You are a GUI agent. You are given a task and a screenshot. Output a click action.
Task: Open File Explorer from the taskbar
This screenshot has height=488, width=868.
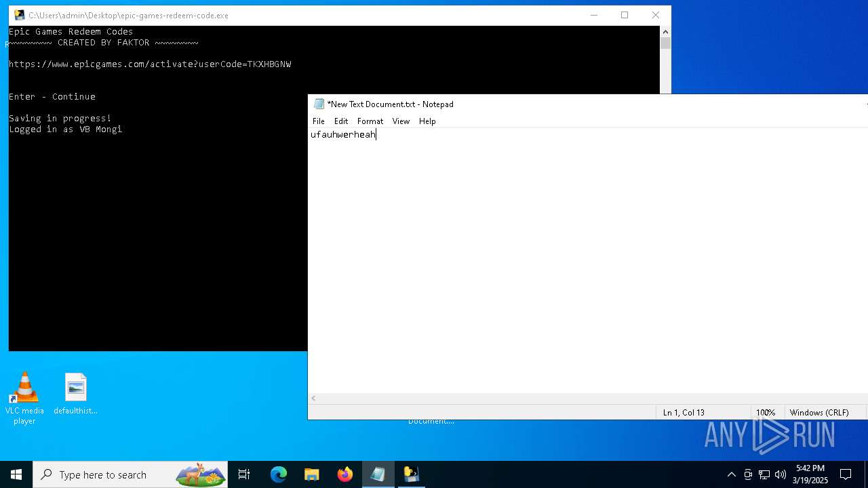(x=311, y=474)
